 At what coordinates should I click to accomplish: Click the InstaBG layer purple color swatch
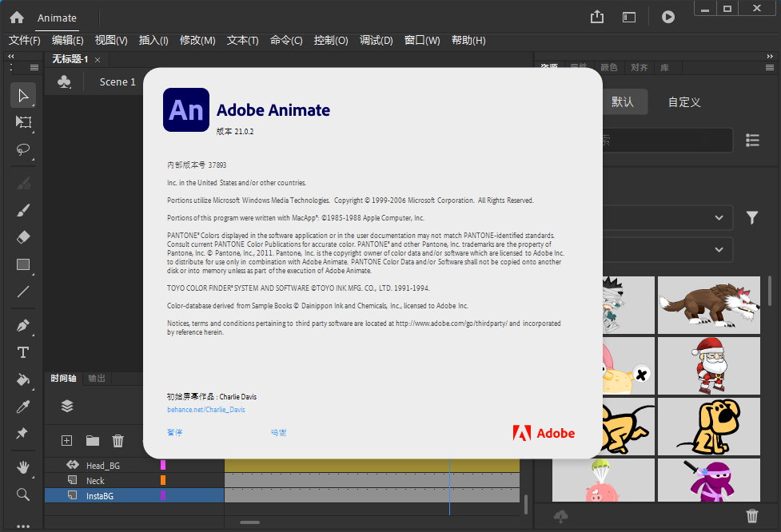163,496
